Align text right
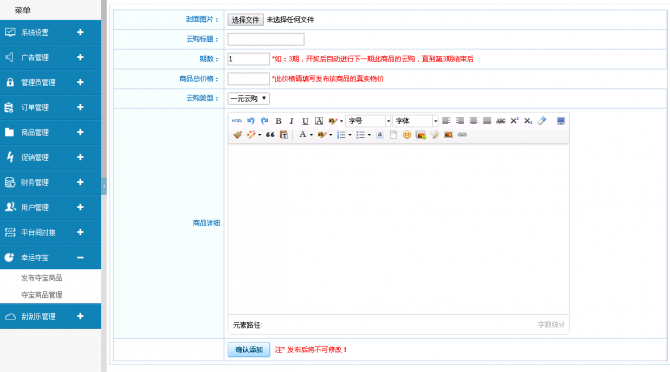Image resolution: width=670 pixels, height=372 pixels. (x=460, y=121)
